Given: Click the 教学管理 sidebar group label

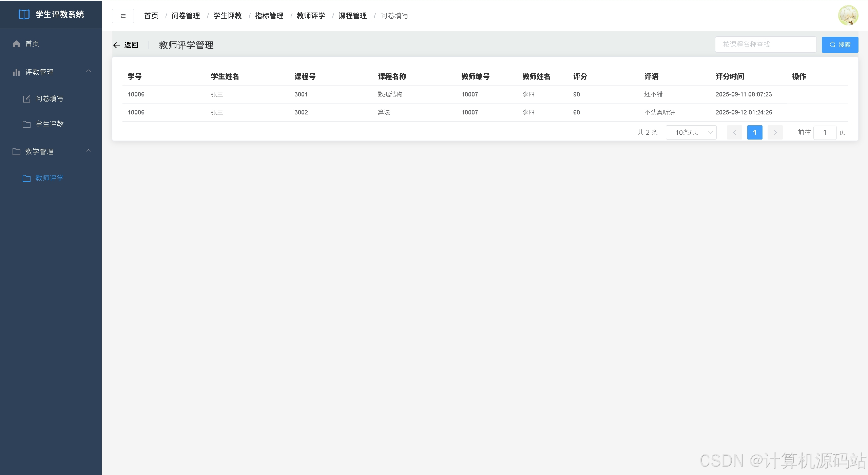Looking at the screenshot, I should 39,152.
